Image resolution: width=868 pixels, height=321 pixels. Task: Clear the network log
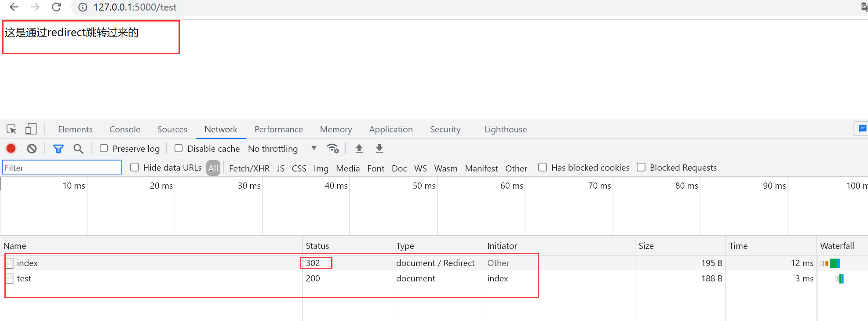tap(32, 149)
